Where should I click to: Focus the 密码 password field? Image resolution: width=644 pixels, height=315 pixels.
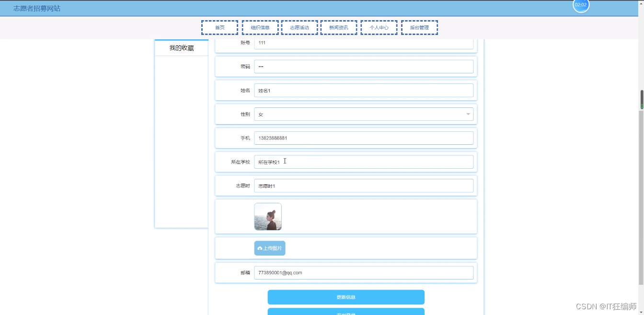click(x=364, y=67)
